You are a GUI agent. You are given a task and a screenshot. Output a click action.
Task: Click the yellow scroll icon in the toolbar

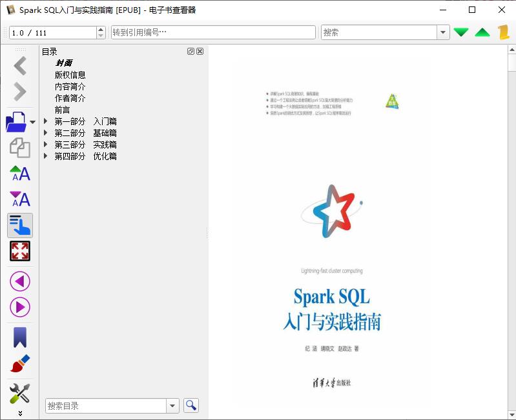(x=504, y=32)
